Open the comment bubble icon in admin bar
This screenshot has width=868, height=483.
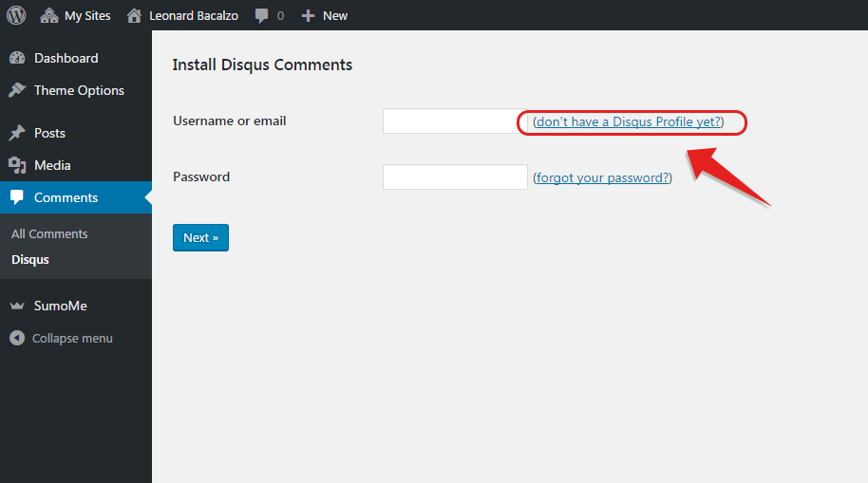tap(262, 16)
